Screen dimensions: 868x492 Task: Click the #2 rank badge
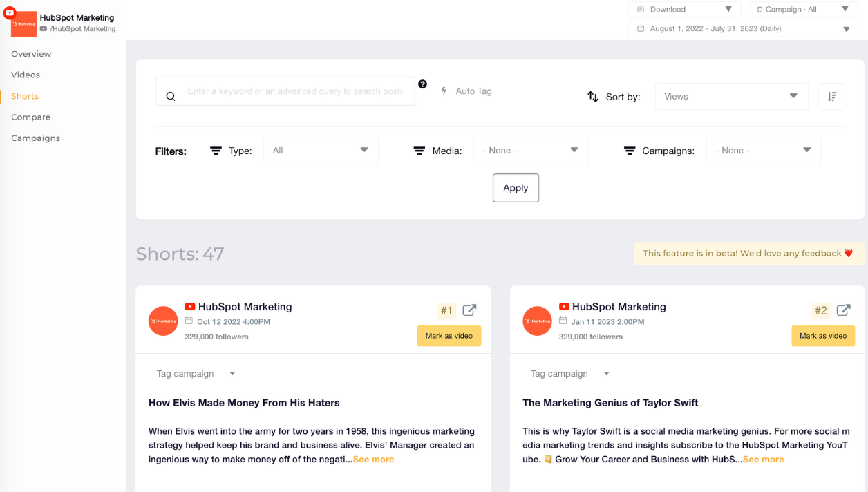(x=820, y=311)
